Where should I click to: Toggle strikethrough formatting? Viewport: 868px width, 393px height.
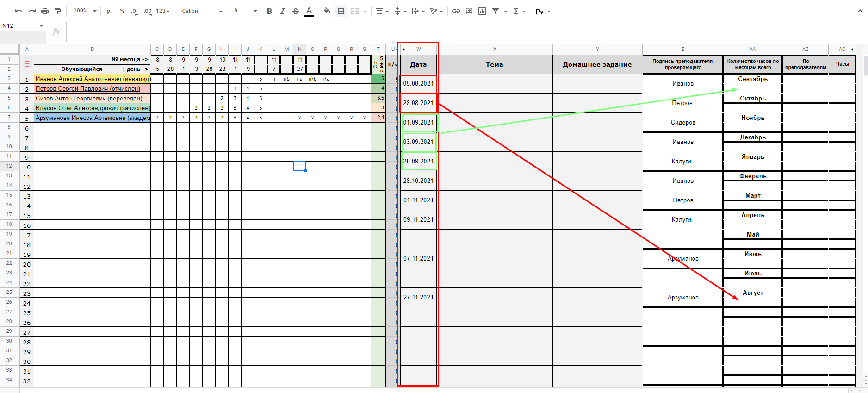coord(296,11)
